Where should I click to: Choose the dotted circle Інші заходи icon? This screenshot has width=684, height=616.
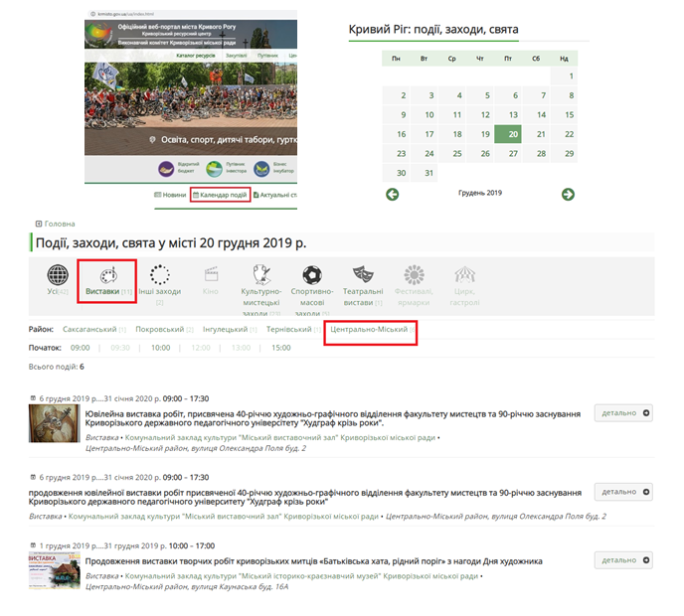[160, 274]
